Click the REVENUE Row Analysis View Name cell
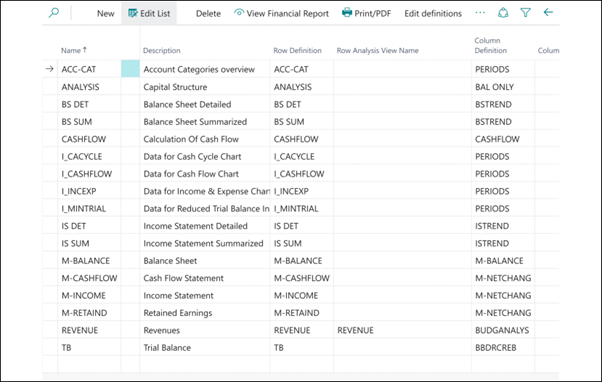 pyautogui.click(x=402, y=330)
